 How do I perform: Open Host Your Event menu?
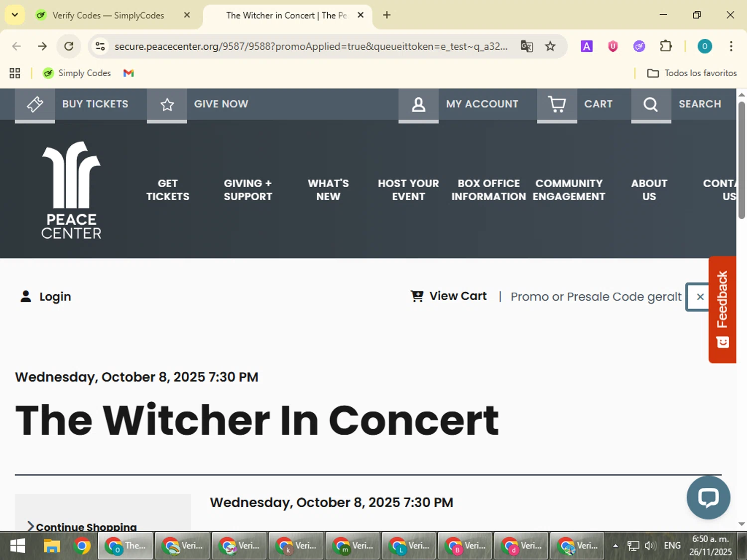[x=408, y=190]
